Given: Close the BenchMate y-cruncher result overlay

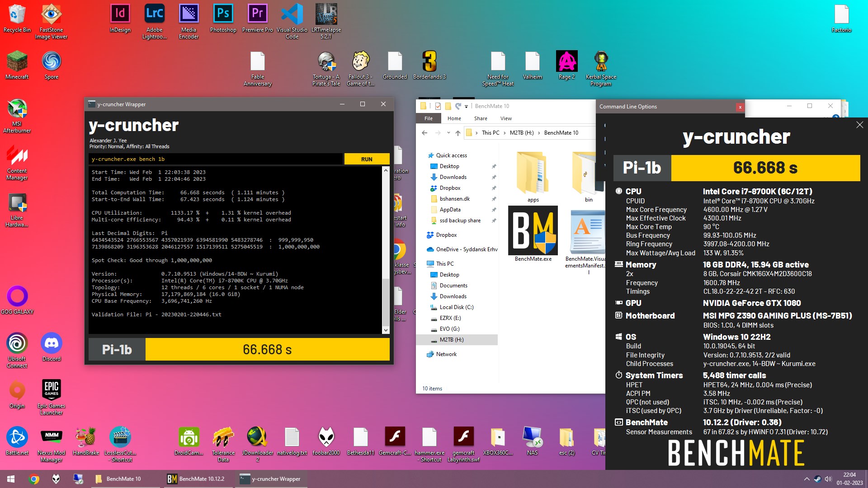Looking at the screenshot, I should [x=859, y=125].
